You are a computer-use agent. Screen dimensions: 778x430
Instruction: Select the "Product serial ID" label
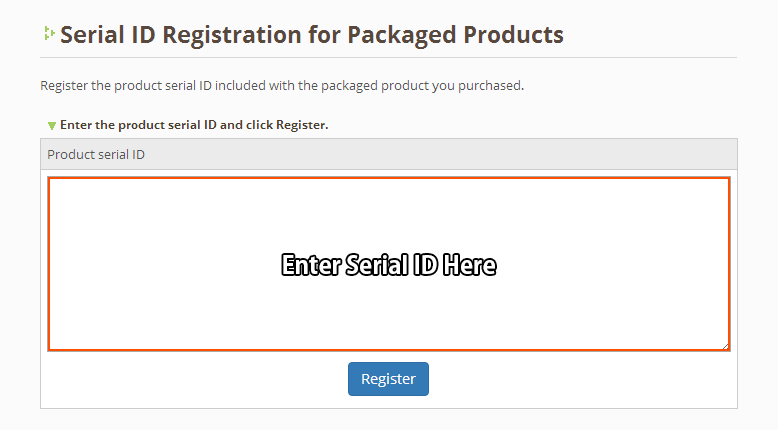coord(95,155)
